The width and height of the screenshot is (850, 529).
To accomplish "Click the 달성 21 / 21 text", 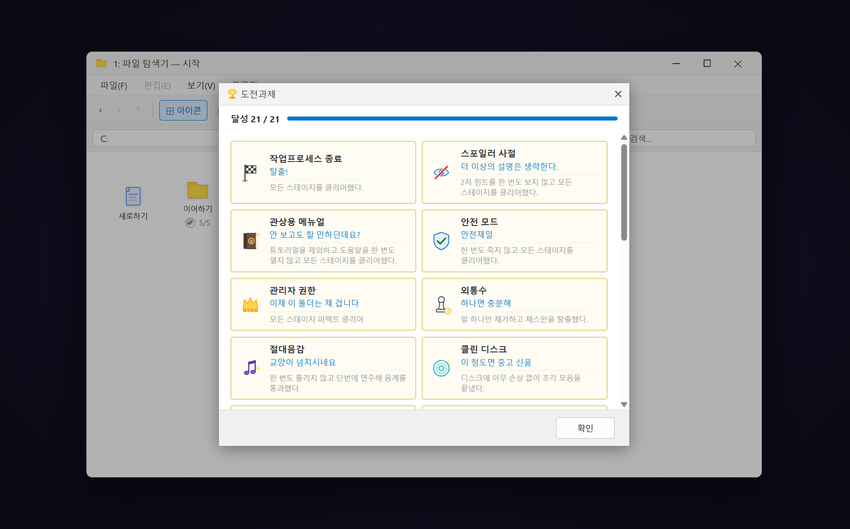I will [255, 119].
